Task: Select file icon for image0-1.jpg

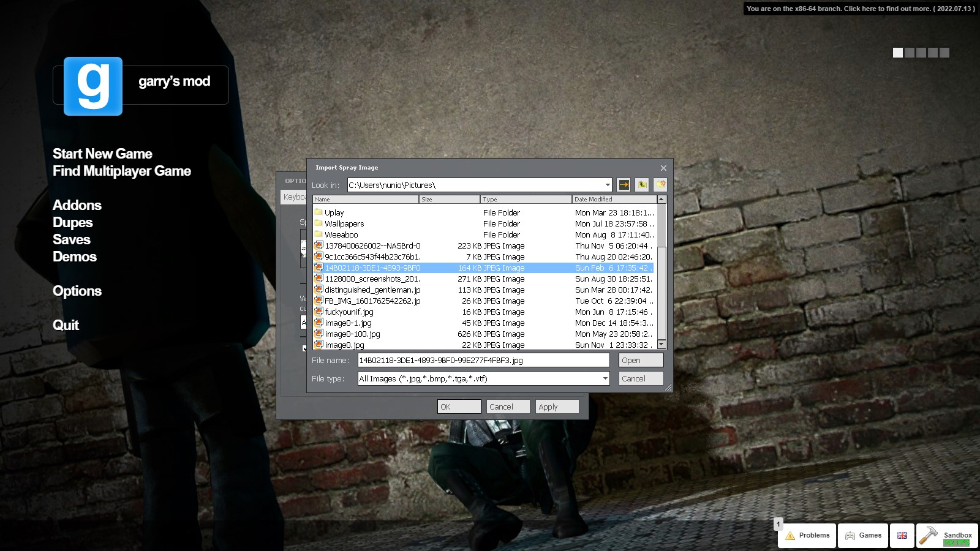Action: pyautogui.click(x=318, y=323)
